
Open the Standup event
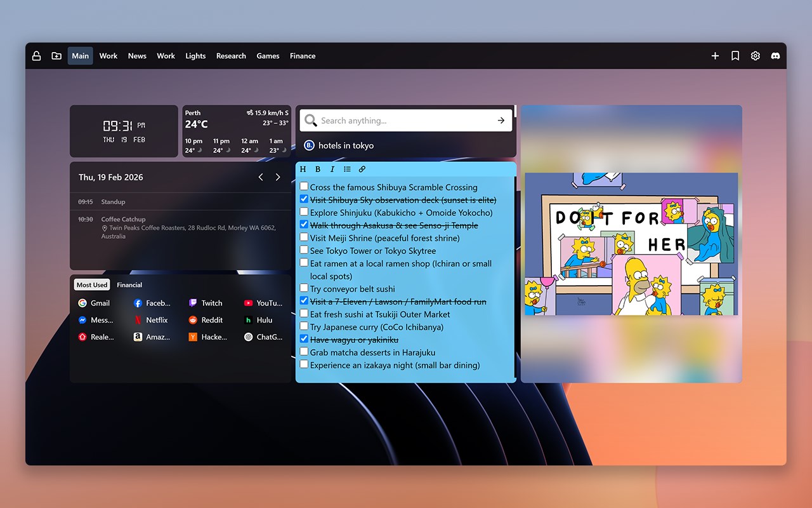[x=181, y=202]
